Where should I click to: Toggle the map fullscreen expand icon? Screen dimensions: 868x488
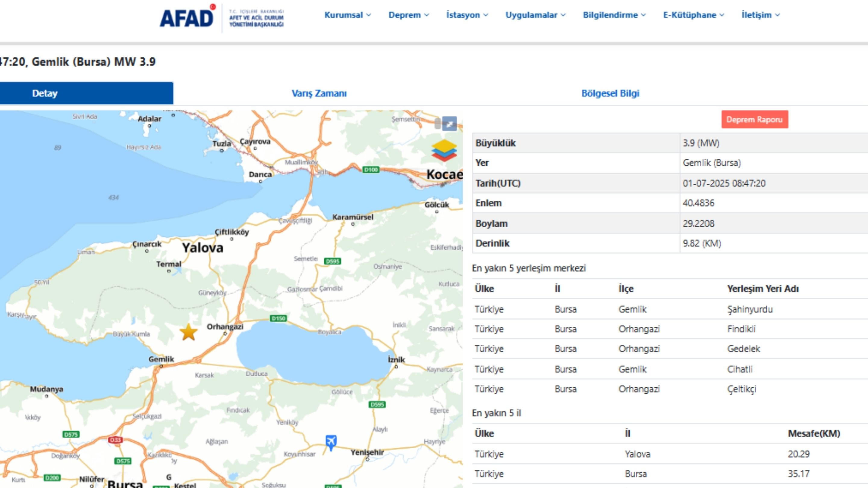(449, 124)
